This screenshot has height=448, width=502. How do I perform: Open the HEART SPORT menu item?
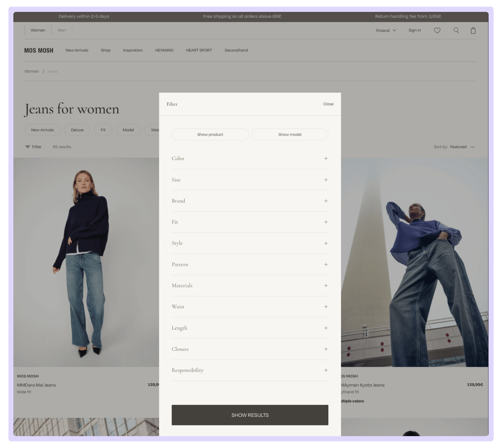(199, 50)
